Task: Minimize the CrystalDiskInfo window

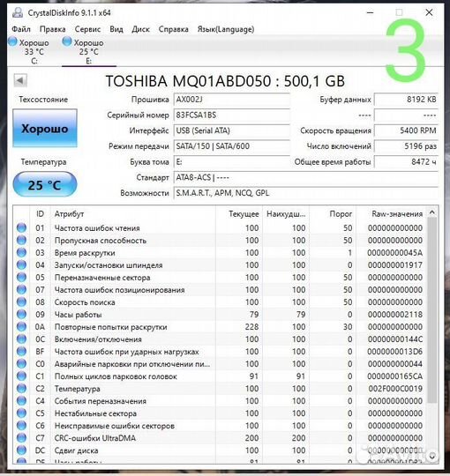Action: click(370, 12)
